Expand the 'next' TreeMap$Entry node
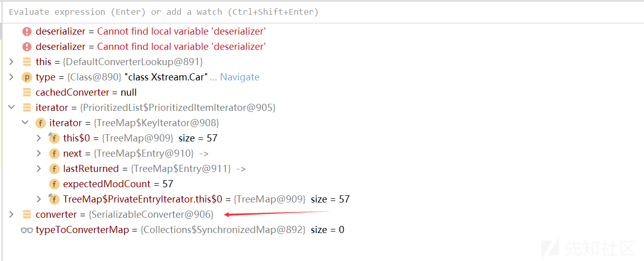Viewport: 644px width, 261px height. (x=39, y=154)
